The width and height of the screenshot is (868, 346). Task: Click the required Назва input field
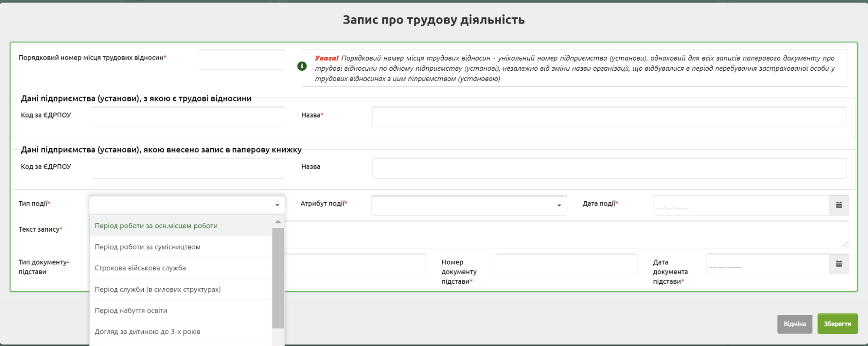click(x=609, y=117)
